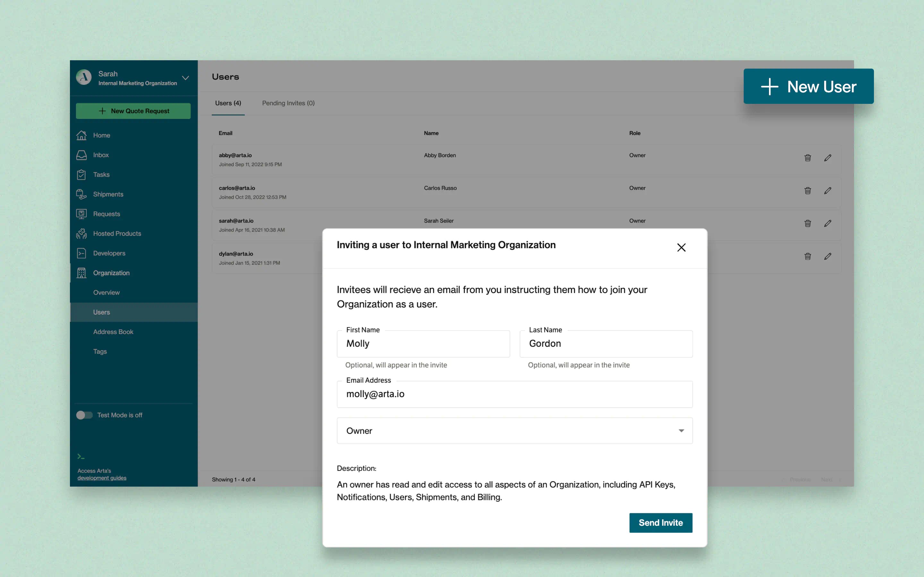Open the Owner role dropdown
This screenshot has height=577, width=924.
(514, 431)
